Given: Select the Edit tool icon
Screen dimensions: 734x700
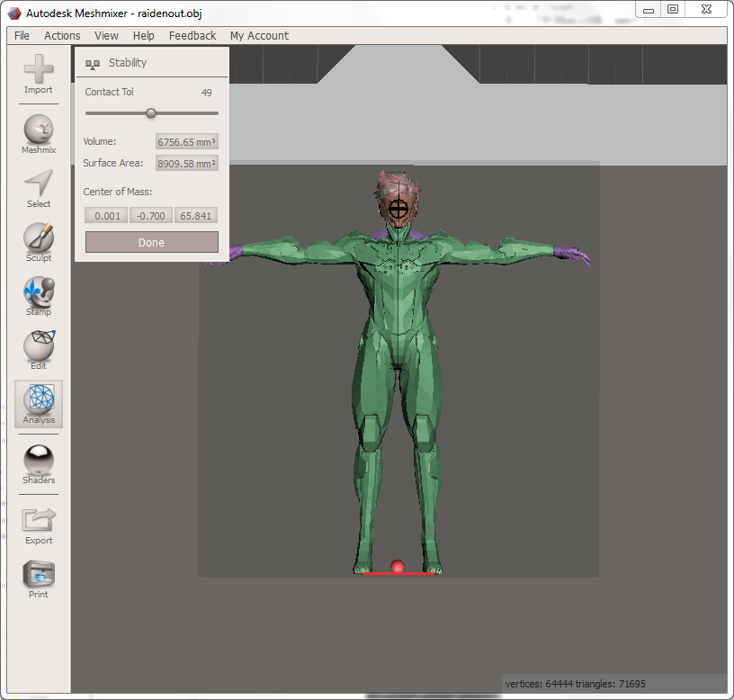Looking at the screenshot, I should 38,348.
